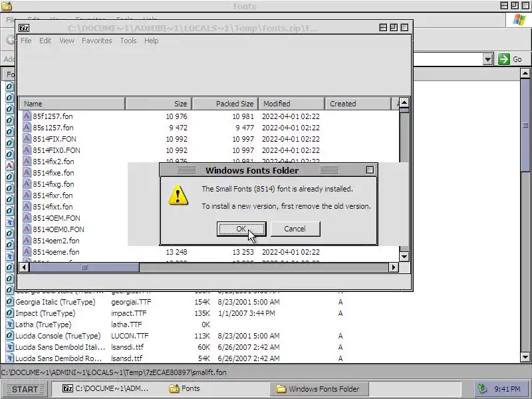Click the warning icon in the dialog
The image size is (532, 399).
click(178, 195)
